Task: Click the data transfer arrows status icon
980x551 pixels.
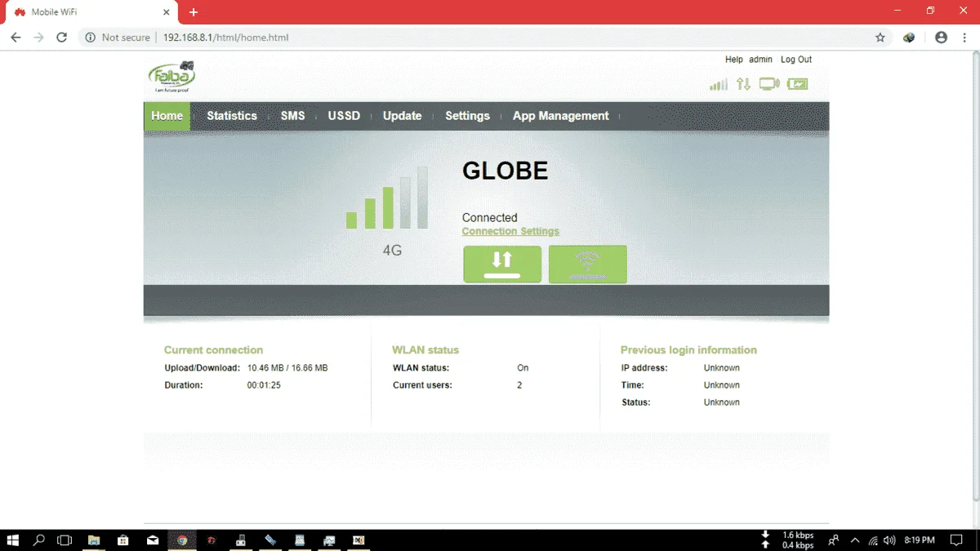Action: (743, 84)
